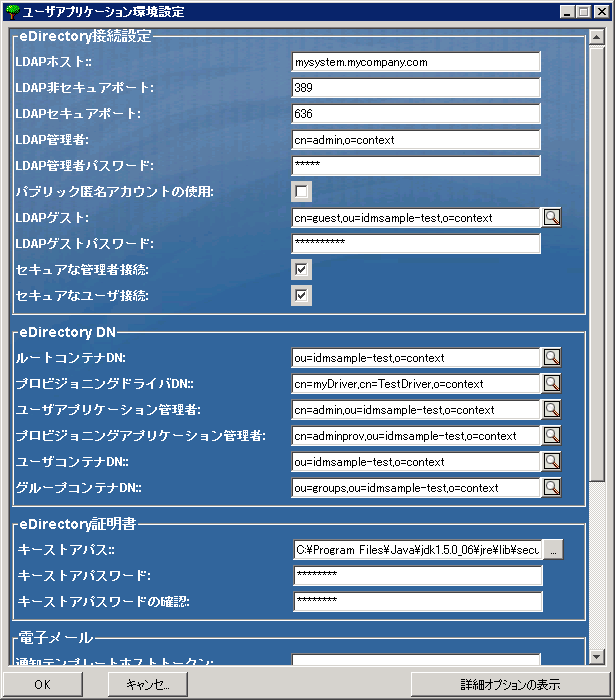
Task: Click the LDAPゲストパスワード field
Action: coord(416,243)
